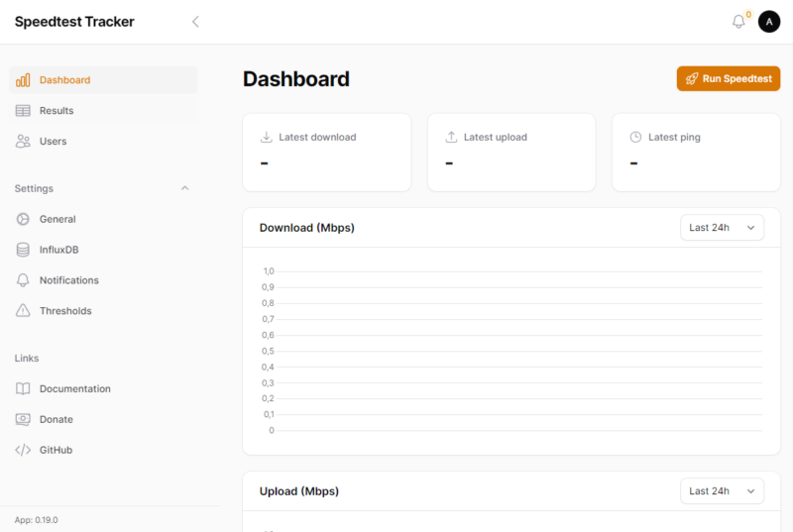Click the notifications bell icon
Screen dimensions: 793x532
click(x=738, y=22)
